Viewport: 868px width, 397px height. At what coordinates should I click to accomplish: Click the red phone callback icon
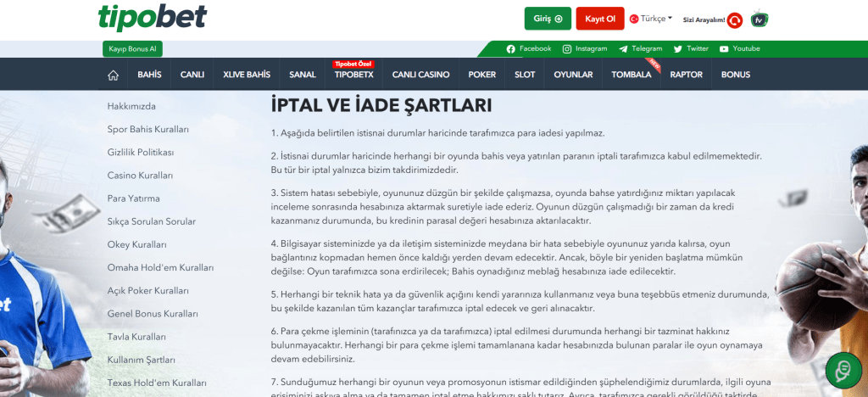pos(735,20)
